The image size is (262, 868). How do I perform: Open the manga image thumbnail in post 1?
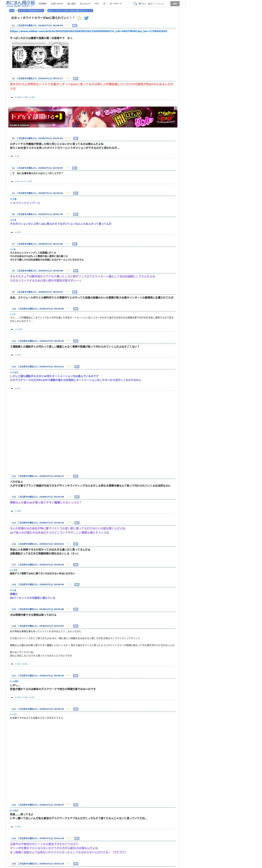tap(39, 55)
